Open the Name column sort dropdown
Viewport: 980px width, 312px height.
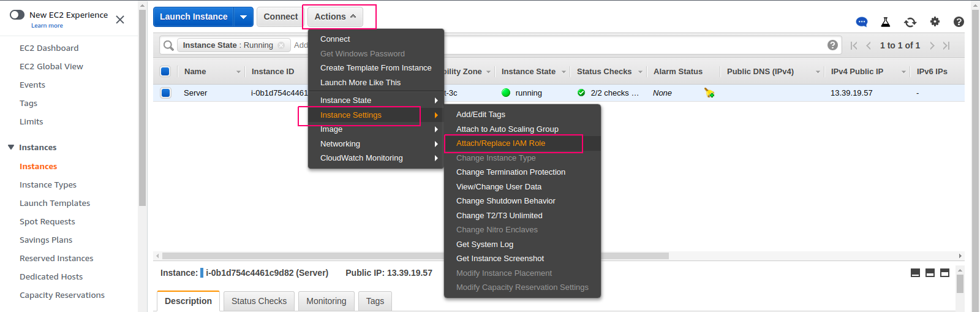point(238,72)
